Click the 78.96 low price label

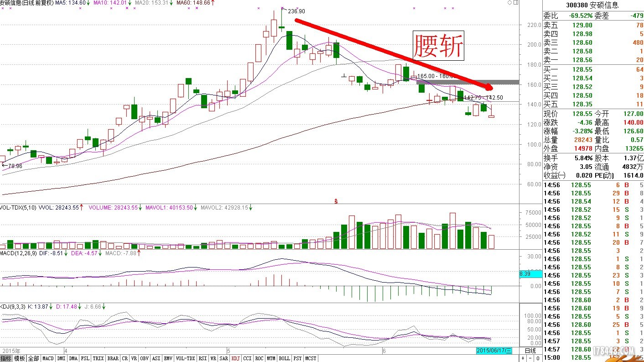click(15, 166)
